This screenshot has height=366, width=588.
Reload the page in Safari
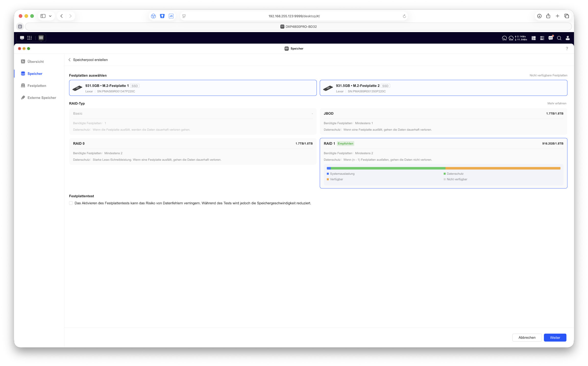404,16
